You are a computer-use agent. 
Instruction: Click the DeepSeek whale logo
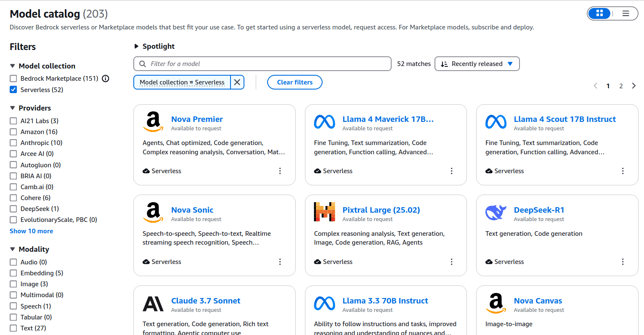(x=496, y=213)
